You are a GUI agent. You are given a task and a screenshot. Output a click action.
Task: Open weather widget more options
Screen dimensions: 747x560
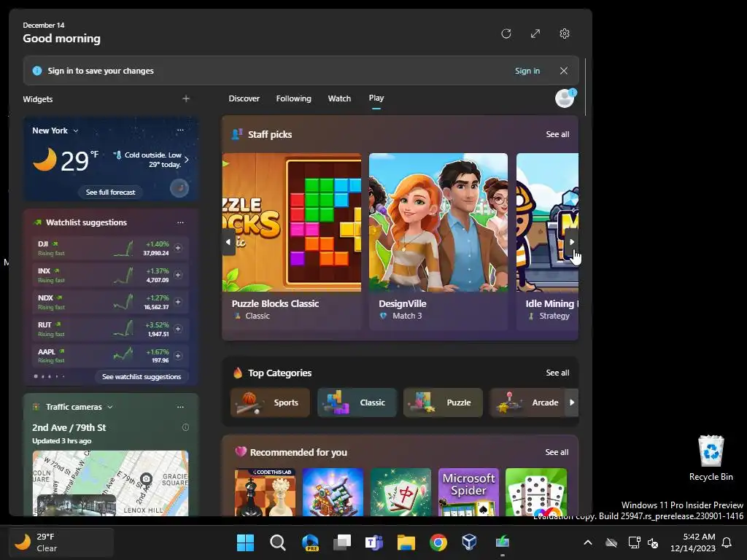tap(180, 130)
